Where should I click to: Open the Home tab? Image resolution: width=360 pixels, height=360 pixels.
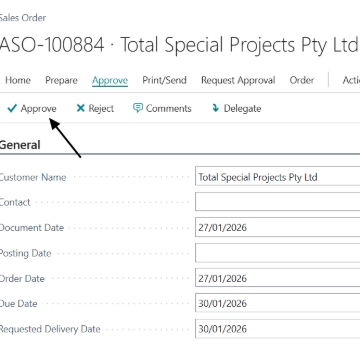(18, 80)
